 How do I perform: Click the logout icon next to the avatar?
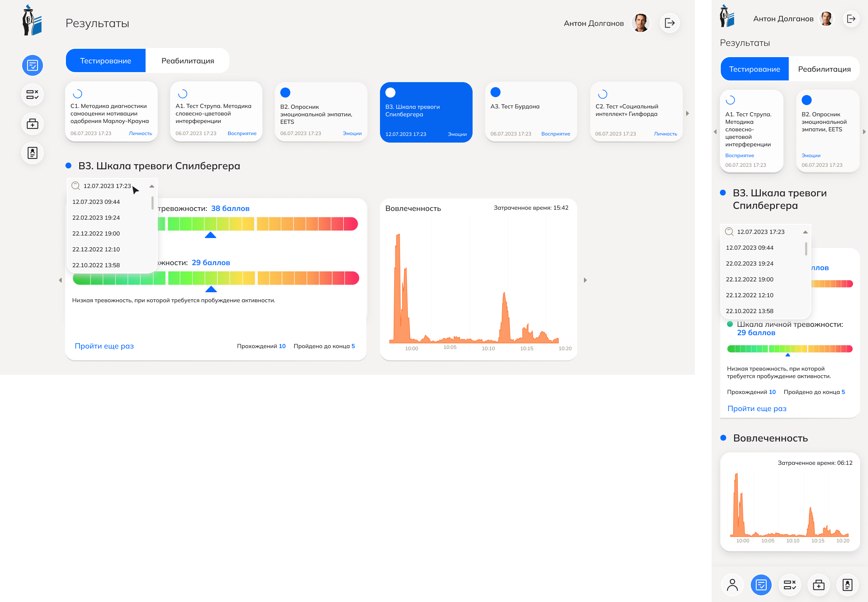670,23
